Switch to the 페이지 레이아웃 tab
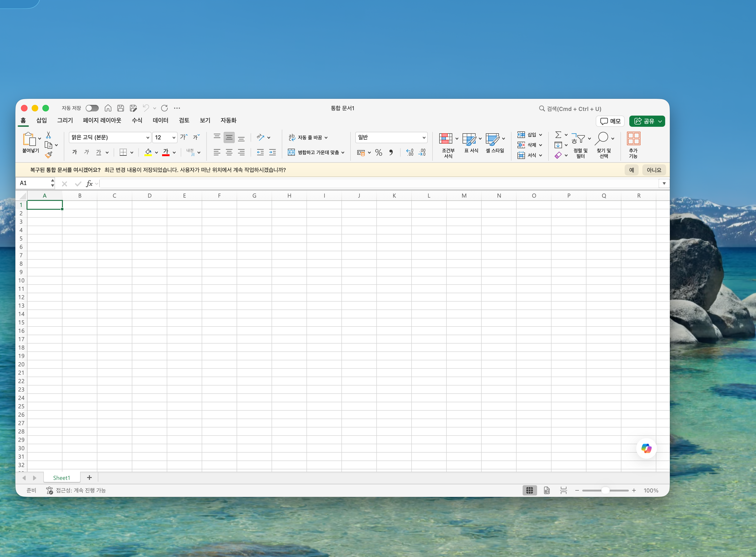Image resolution: width=756 pixels, height=557 pixels. point(102,120)
